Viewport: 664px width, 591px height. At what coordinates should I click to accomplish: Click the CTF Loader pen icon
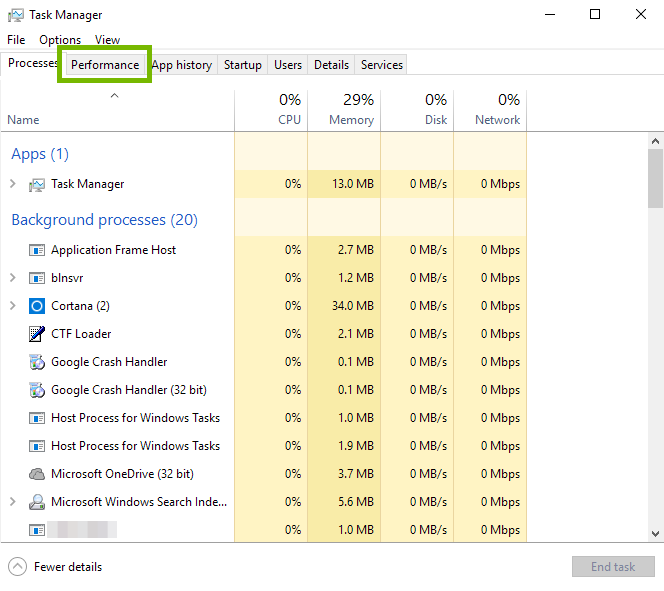[x=37, y=334]
